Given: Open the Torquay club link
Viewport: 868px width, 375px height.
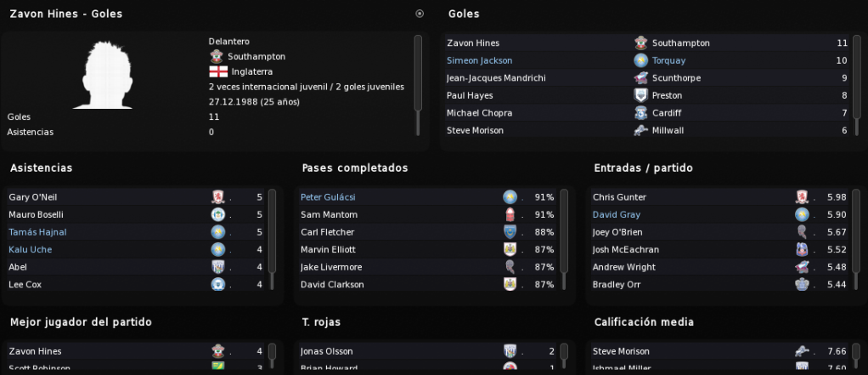Looking at the screenshot, I should point(668,60).
